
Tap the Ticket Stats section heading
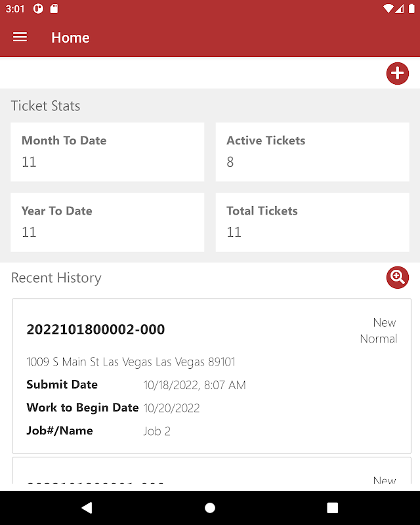click(45, 106)
